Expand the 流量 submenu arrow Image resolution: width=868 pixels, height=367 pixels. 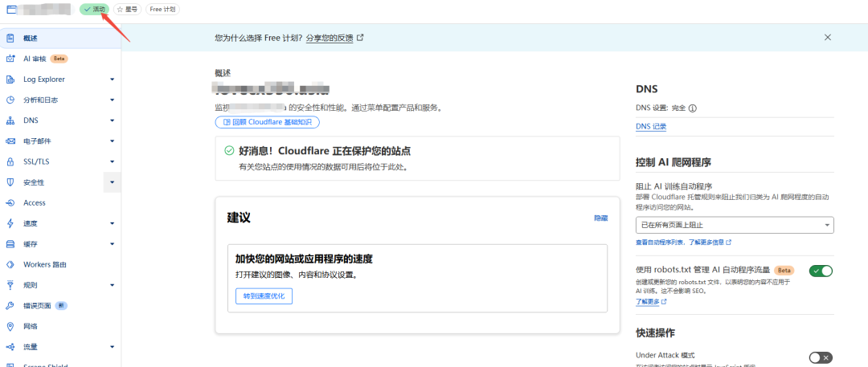[x=112, y=347]
